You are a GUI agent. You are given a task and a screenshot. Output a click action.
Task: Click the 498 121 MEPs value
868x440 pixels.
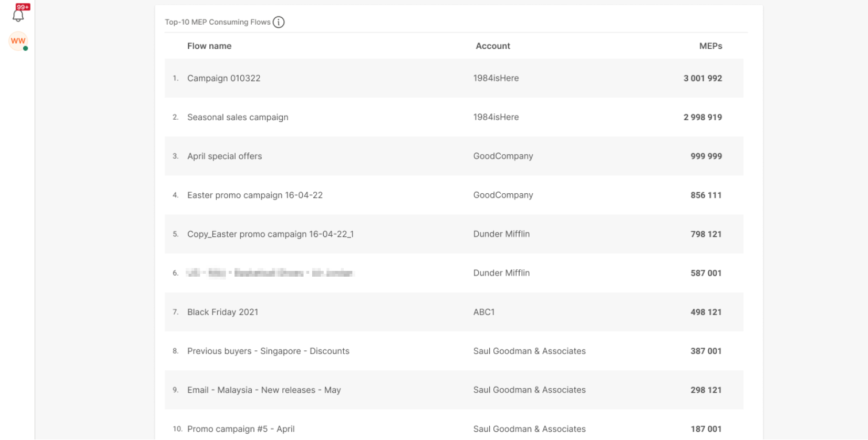click(x=706, y=312)
